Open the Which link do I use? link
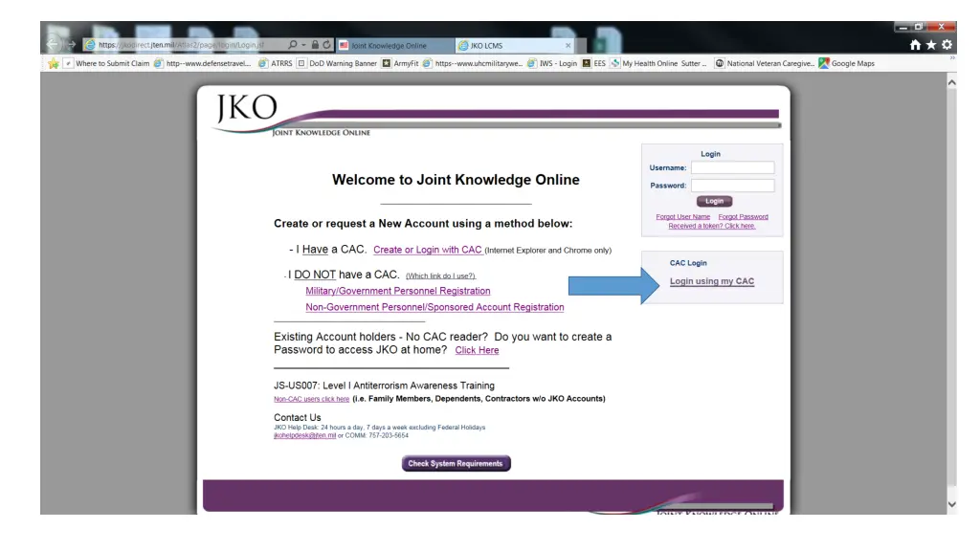 pyautogui.click(x=440, y=276)
